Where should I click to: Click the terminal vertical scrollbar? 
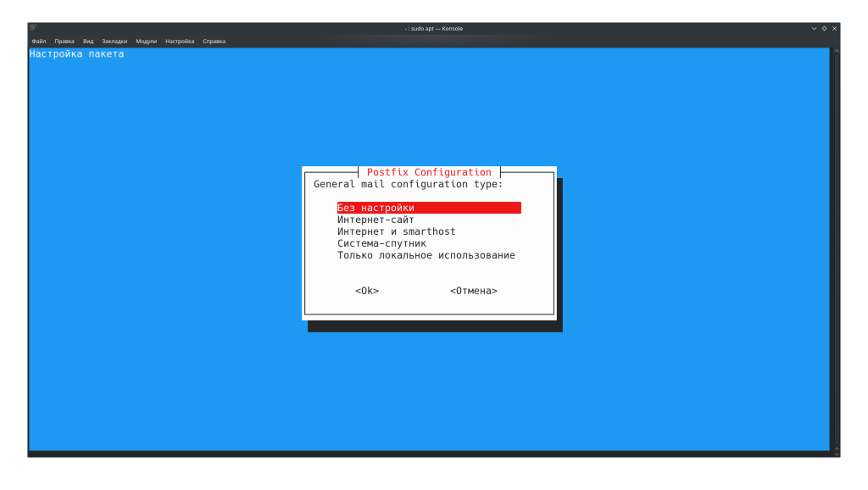coord(837,249)
